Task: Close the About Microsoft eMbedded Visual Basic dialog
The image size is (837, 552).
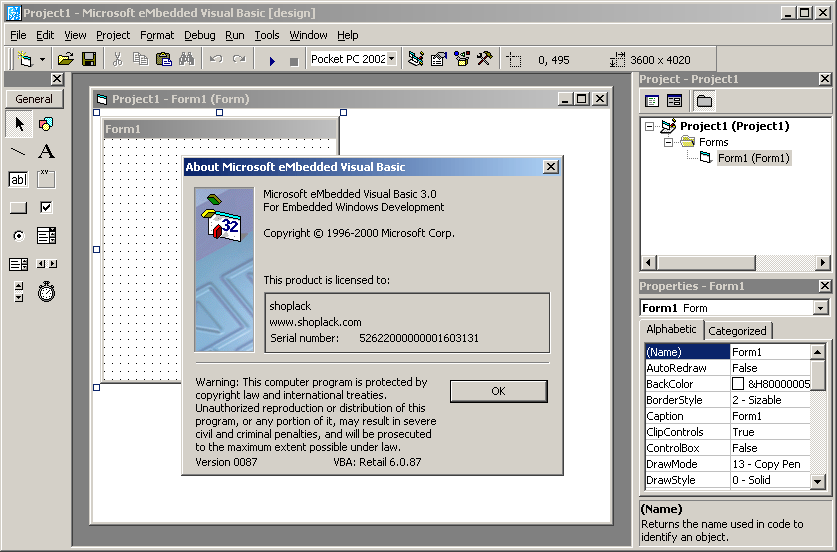Action: coord(550,167)
